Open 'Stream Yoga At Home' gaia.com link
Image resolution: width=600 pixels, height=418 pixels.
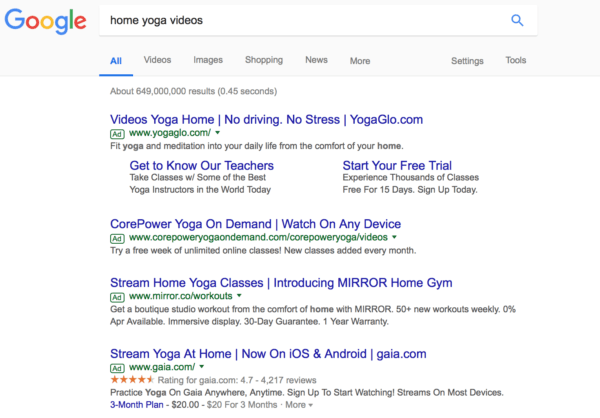pyautogui.click(x=268, y=354)
